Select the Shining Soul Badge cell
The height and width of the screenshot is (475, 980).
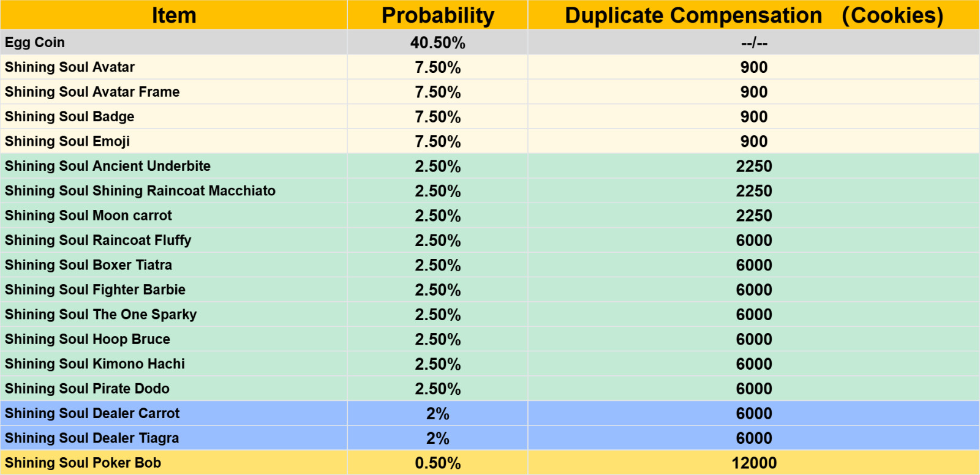174,116
